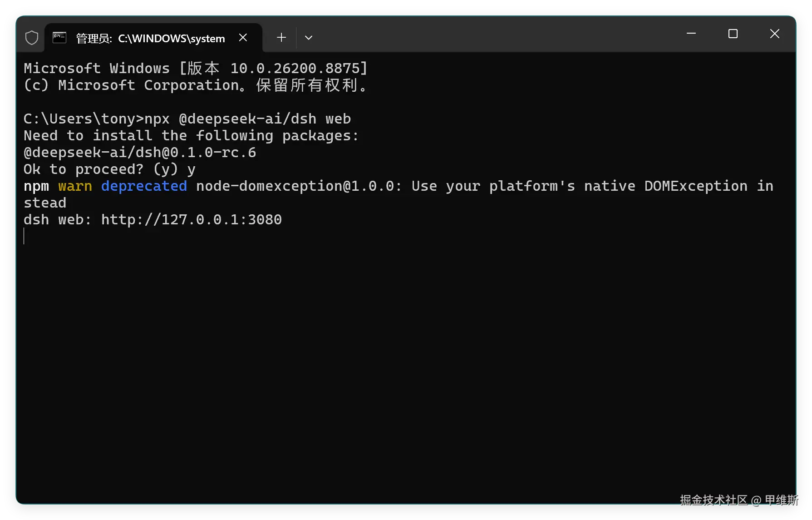The width and height of the screenshot is (812, 520).
Task: Click the Microsoft Corporation copyright line
Action: pyautogui.click(x=196, y=85)
